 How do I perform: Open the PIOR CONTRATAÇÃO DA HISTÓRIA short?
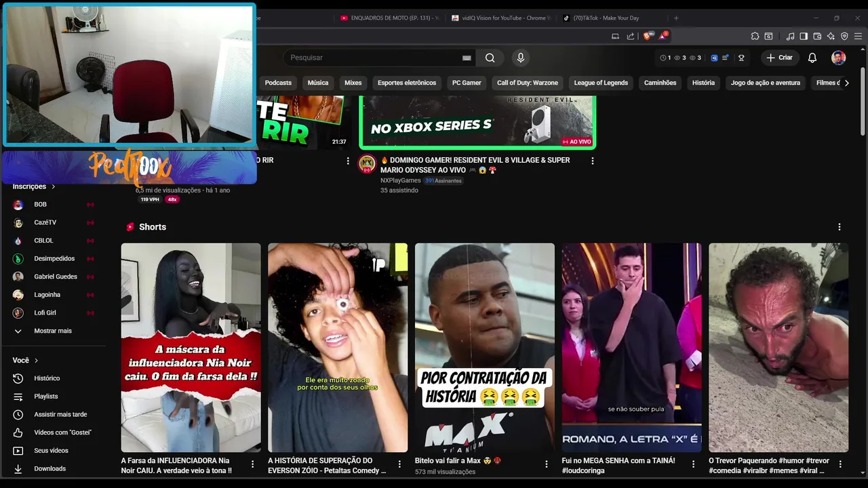[x=485, y=348]
